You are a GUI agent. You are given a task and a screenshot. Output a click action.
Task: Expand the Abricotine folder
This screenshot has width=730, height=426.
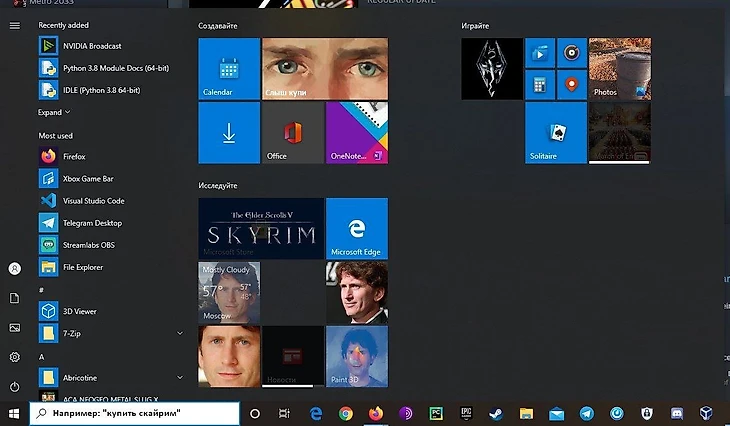[180, 377]
